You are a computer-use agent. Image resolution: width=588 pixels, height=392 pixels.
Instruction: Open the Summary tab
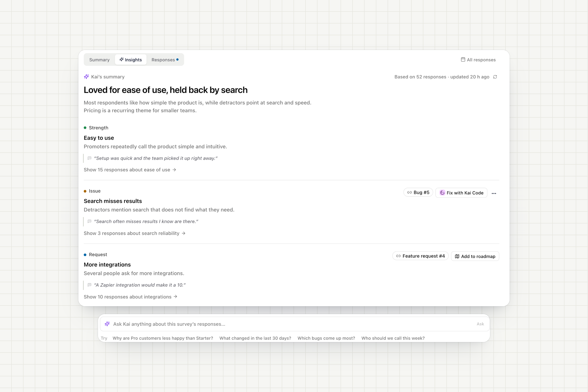tap(99, 60)
